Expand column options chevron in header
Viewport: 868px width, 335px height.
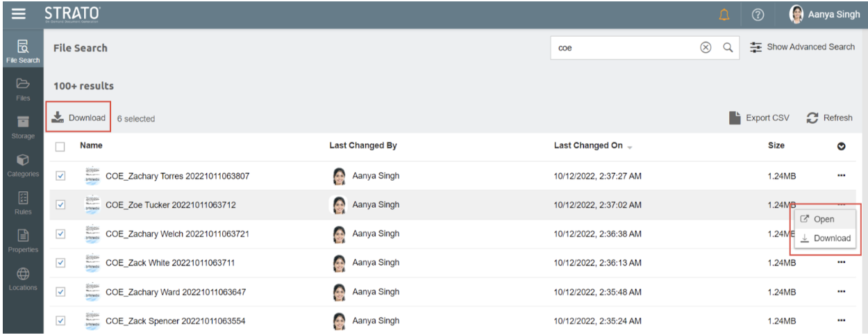842,147
